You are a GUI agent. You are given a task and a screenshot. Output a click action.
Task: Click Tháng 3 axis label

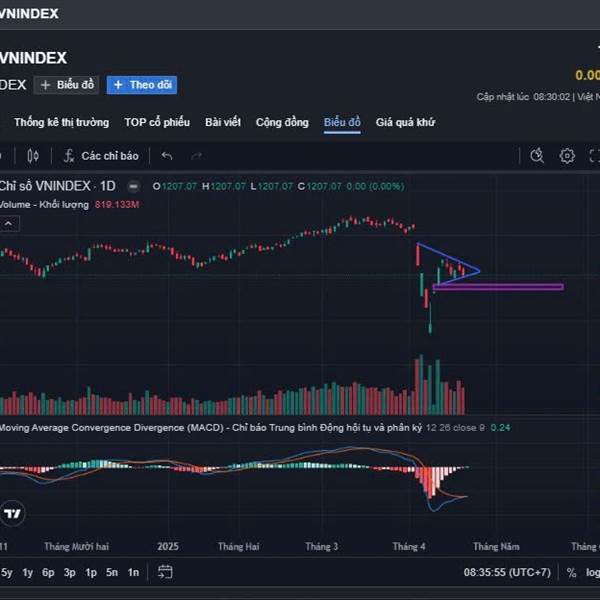[x=322, y=546]
